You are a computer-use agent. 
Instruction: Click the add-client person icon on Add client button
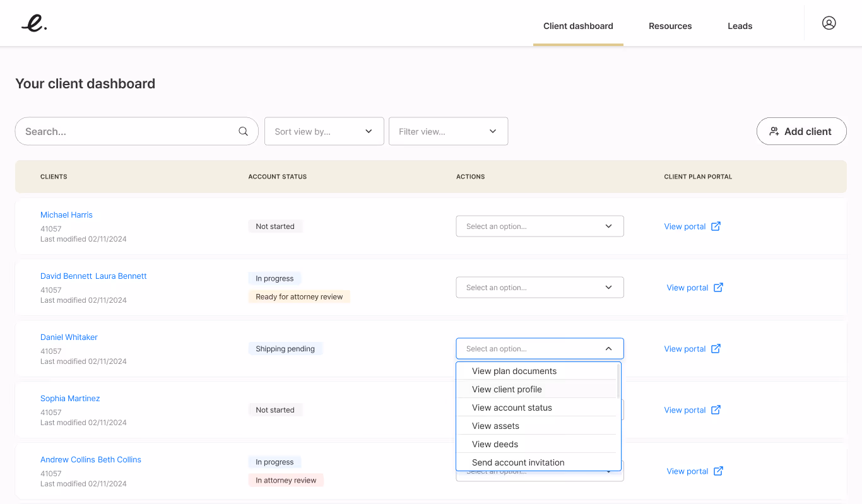coord(774,131)
